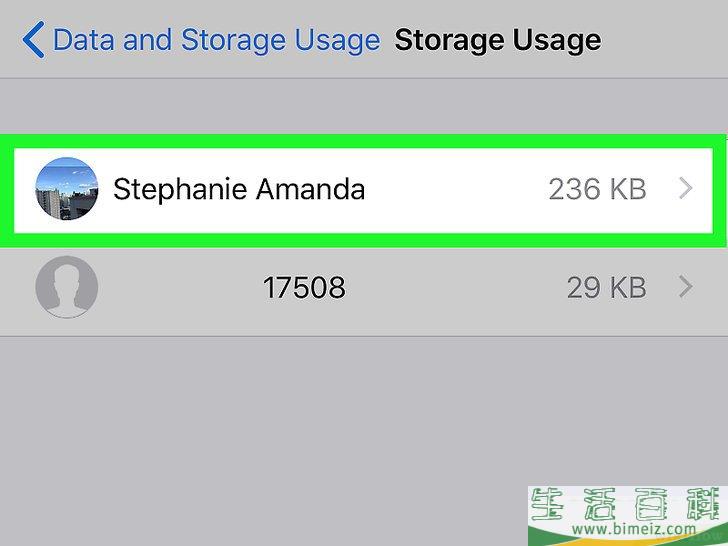Select the Stephanie Amanda chat name
This screenshot has height=546, width=728.
tap(239, 189)
